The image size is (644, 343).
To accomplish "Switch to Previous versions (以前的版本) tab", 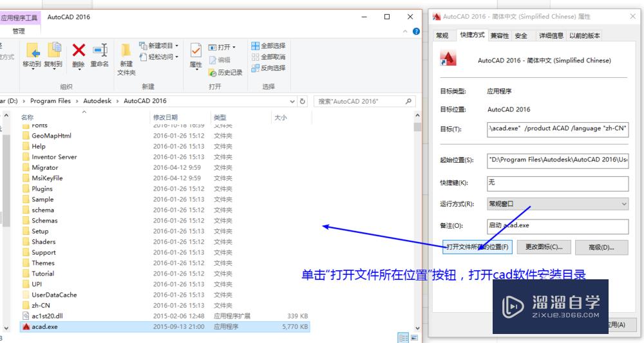I will click(585, 35).
